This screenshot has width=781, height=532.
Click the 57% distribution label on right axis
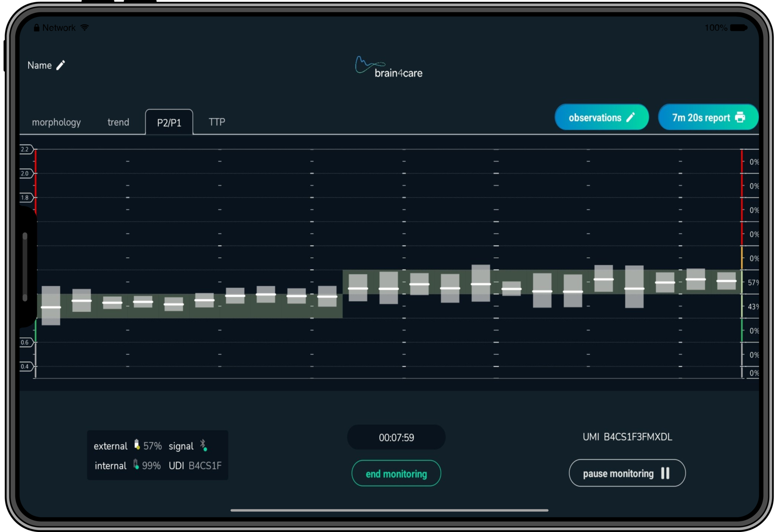[752, 282]
